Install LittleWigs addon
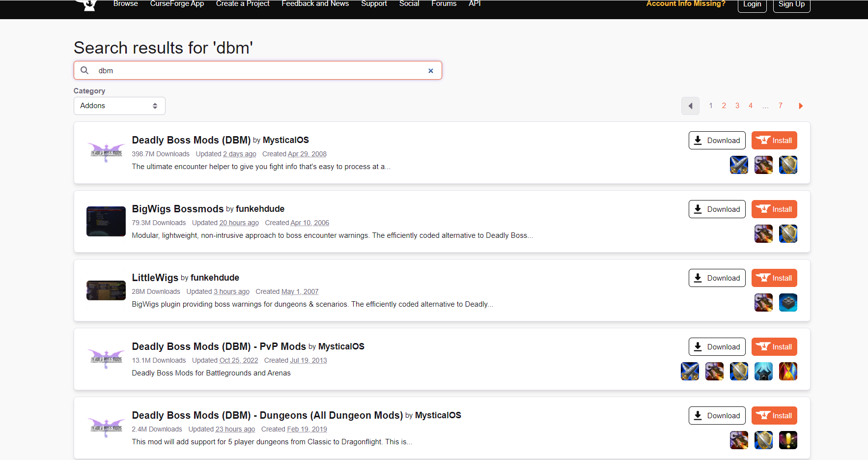This screenshot has width=868, height=460. pos(775,278)
